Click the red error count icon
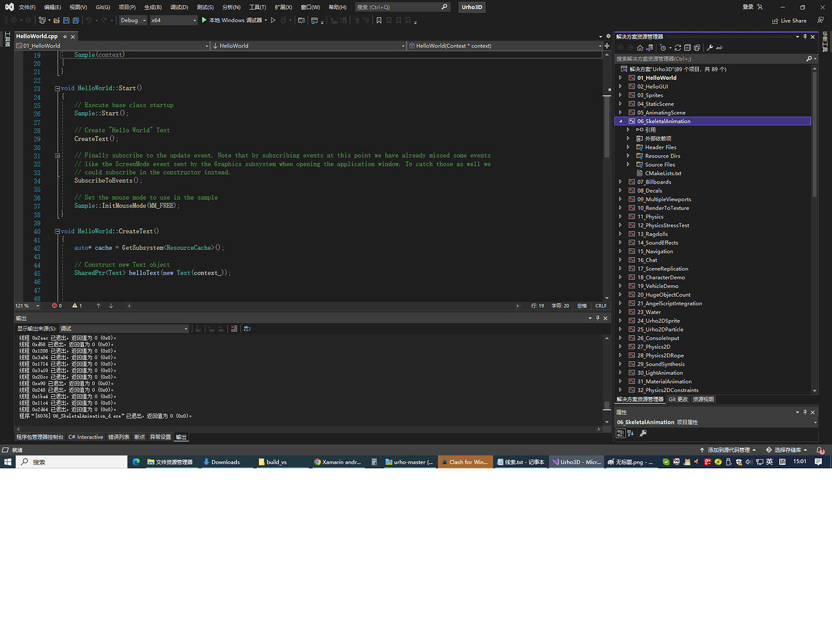This screenshot has width=832, height=644. [x=55, y=305]
